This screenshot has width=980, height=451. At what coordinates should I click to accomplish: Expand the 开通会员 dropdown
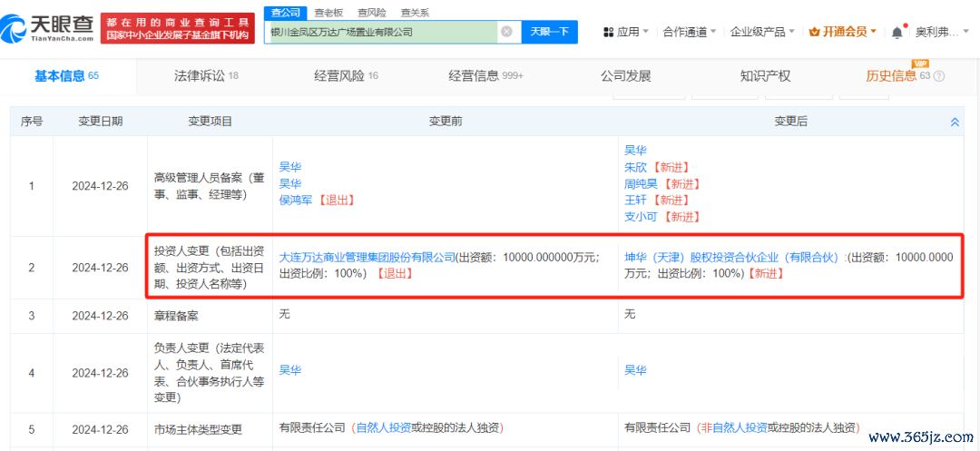[843, 31]
